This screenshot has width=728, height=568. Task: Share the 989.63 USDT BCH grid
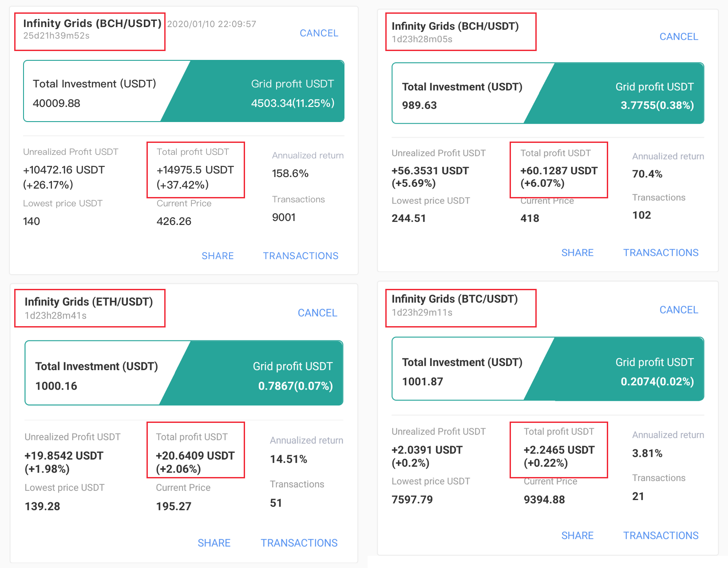click(x=578, y=252)
